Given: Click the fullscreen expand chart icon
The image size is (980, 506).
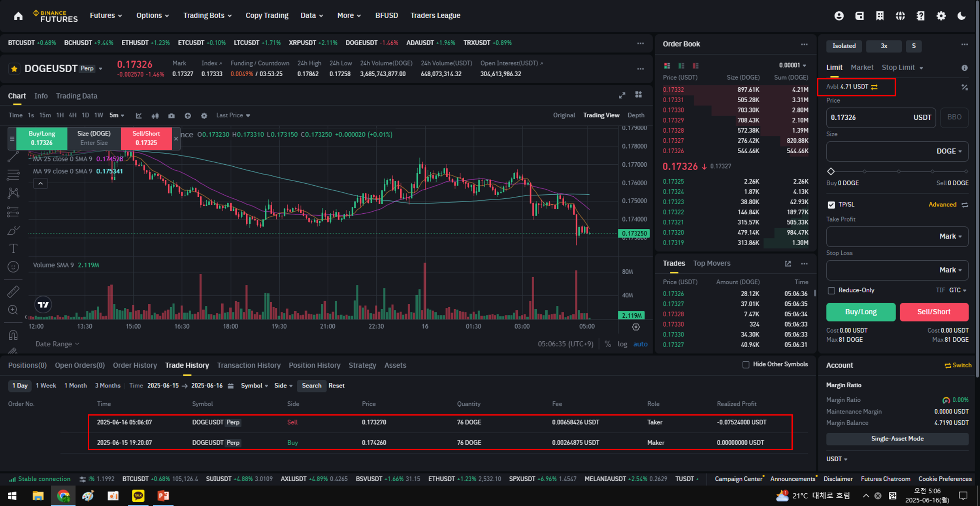Looking at the screenshot, I should (x=622, y=95).
